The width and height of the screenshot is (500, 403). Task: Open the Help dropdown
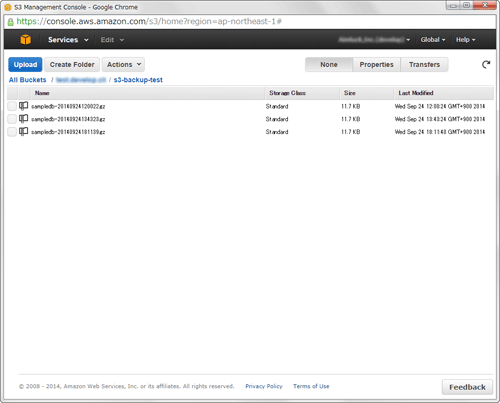[x=465, y=40]
